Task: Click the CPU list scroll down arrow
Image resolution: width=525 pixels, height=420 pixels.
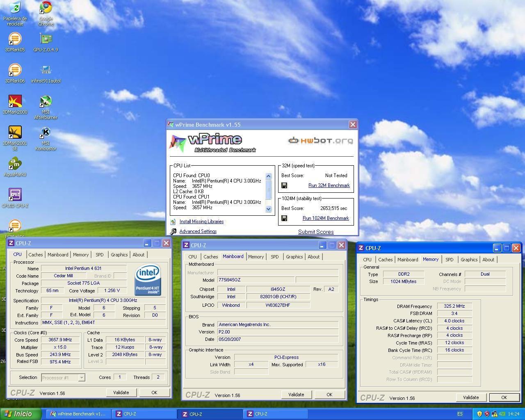Action: pyautogui.click(x=269, y=209)
